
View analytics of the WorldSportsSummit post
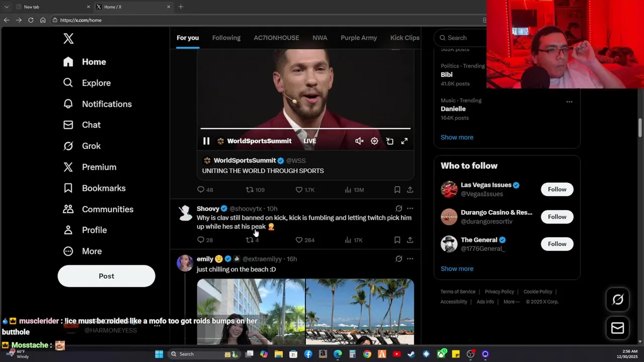(354, 190)
